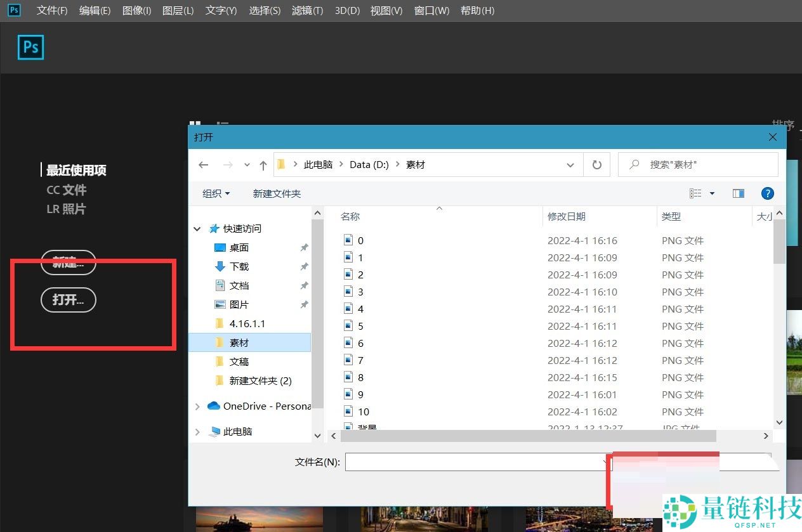
Task: Refresh the 素材 folder listing
Action: pos(596,164)
